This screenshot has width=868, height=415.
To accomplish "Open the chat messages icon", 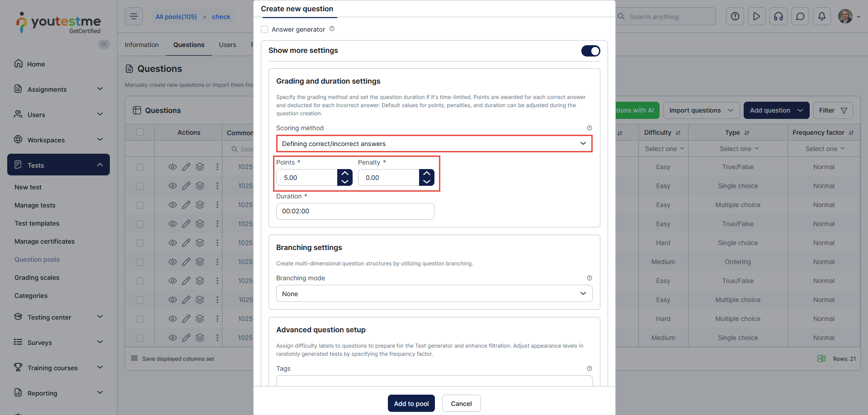I will click(800, 17).
